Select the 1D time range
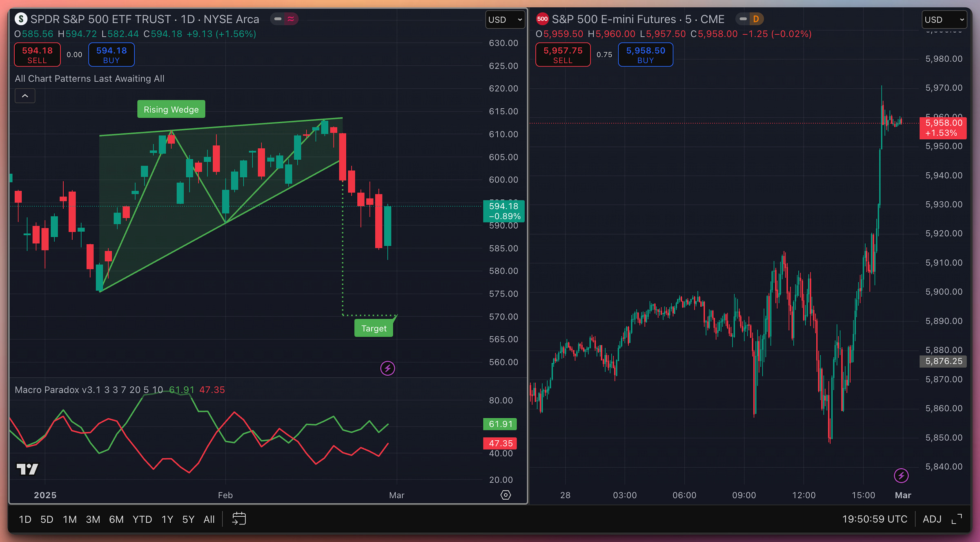Viewport: 980px width, 542px height. [25, 519]
